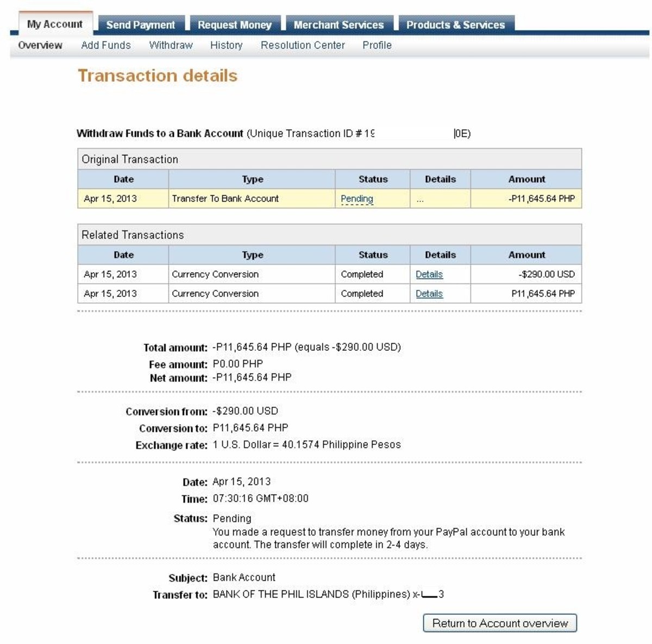
Task: View Details of the -$290.00 USD conversion
Action: coord(429,274)
